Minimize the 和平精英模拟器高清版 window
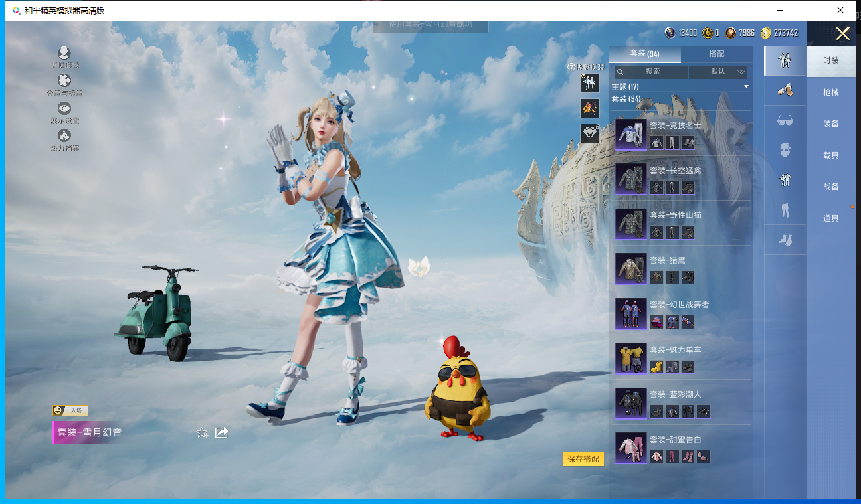The width and height of the screenshot is (861, 504). pyautogui.click(x=779, y=10)
